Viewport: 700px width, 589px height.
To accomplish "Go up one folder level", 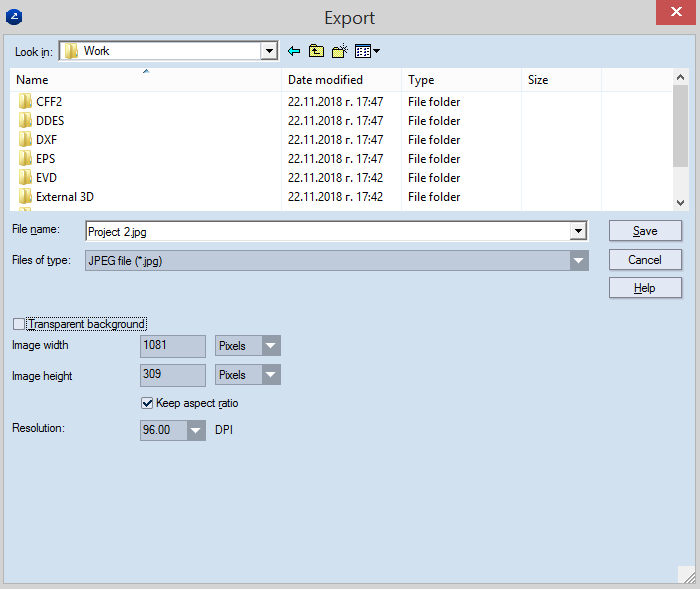I will [x=316, y=51].
